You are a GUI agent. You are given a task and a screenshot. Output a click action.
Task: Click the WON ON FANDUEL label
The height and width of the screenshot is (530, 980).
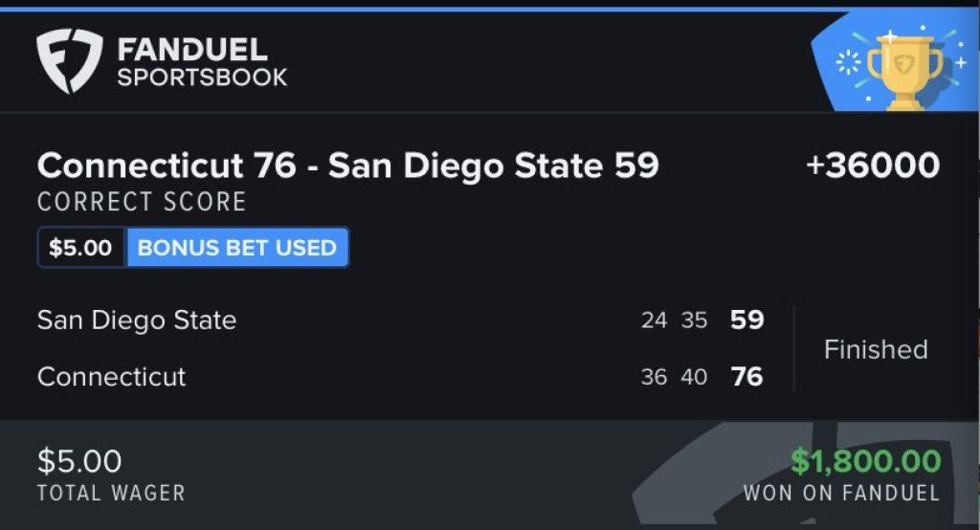pos(841,494)
